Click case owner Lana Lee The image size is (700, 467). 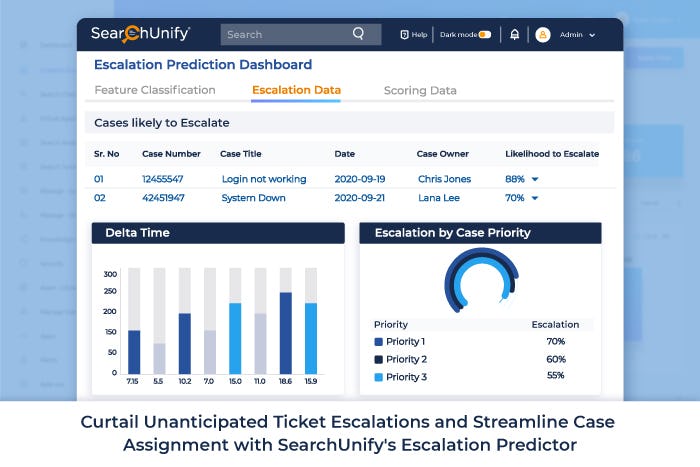click(x=438, y=198)
